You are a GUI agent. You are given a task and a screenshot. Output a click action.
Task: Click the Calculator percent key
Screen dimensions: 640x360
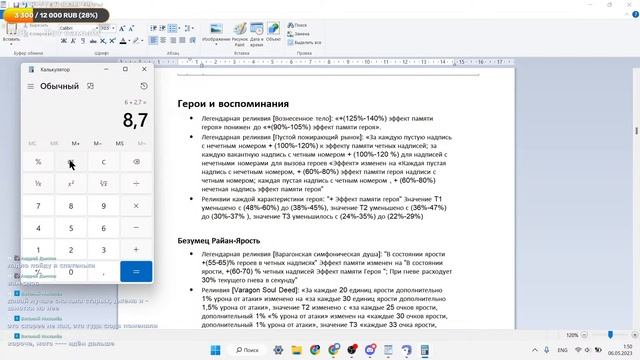38,162
